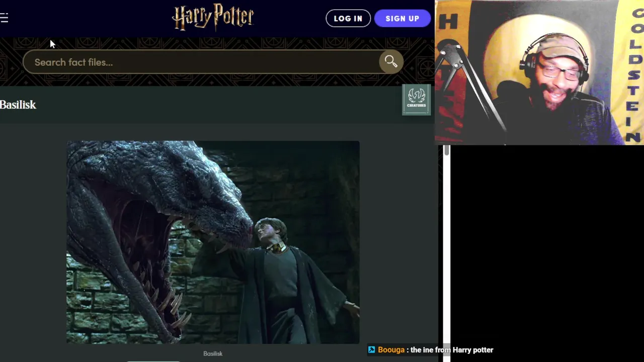Open the Basilisk movie still image
This screenshot has width=644, height=362.
(x=213, y=242)
